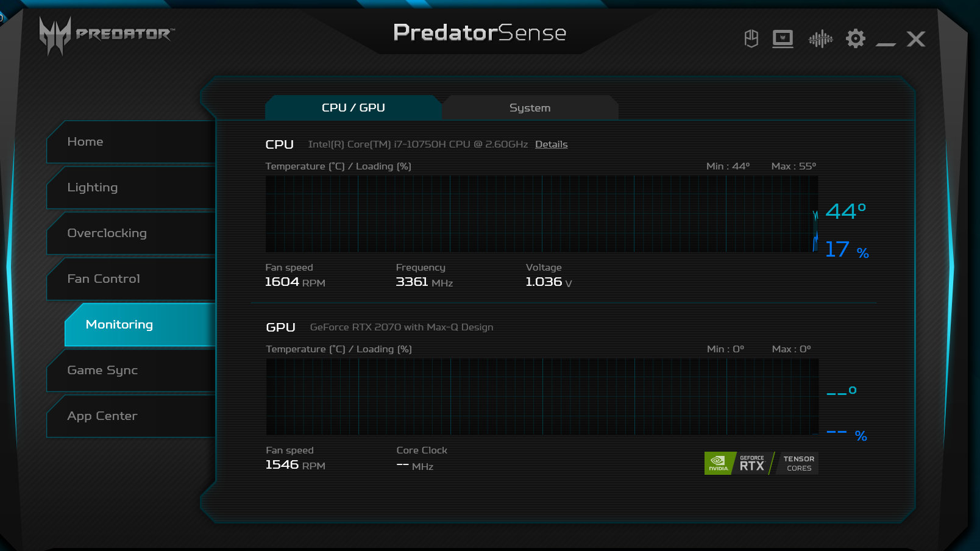Screen dimensions: 980x551
Task: Close the PredatorSense window
Action: (916, 39)
